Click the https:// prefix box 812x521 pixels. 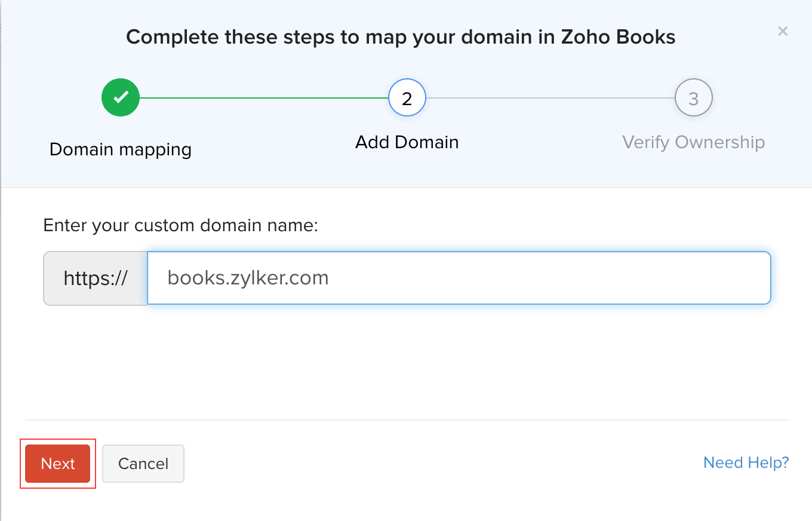96,278
